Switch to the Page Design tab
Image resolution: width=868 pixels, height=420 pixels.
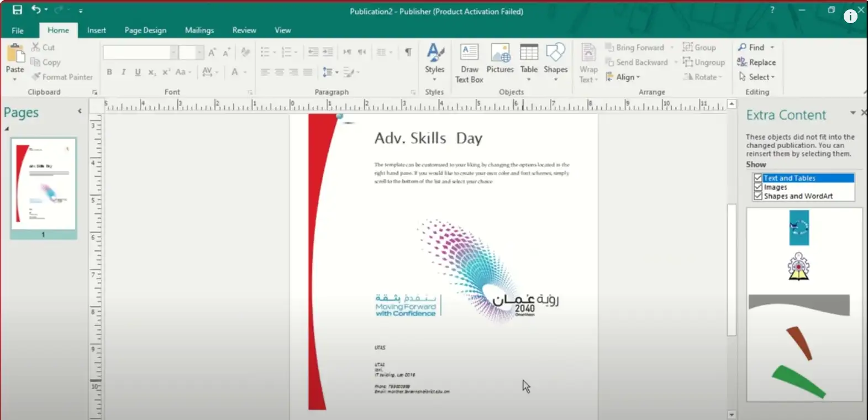point(145,30)
